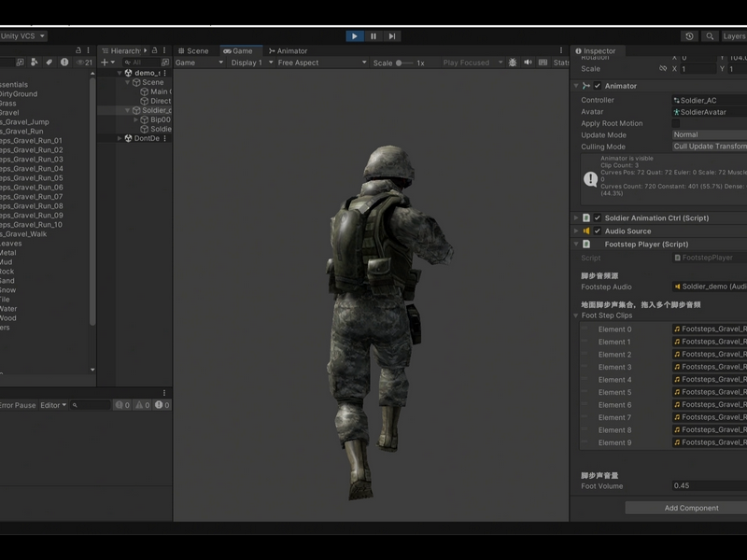This screenshot has width=747, height=560.
Task: Disable the Animator component checkbox
Action: point(598,86)
